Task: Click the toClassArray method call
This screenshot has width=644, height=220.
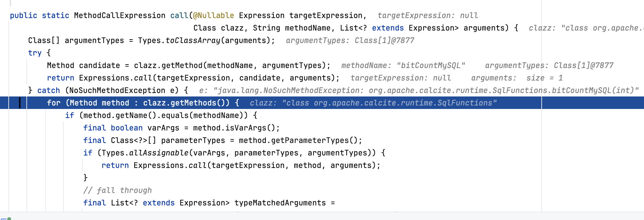Action: click(193, 41)
